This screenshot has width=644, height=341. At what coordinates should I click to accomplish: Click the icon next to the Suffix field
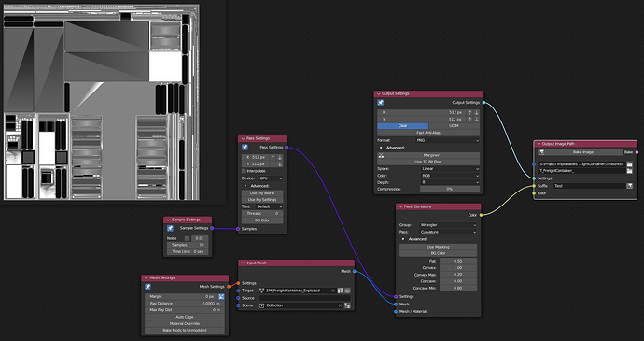click(629, 186)
